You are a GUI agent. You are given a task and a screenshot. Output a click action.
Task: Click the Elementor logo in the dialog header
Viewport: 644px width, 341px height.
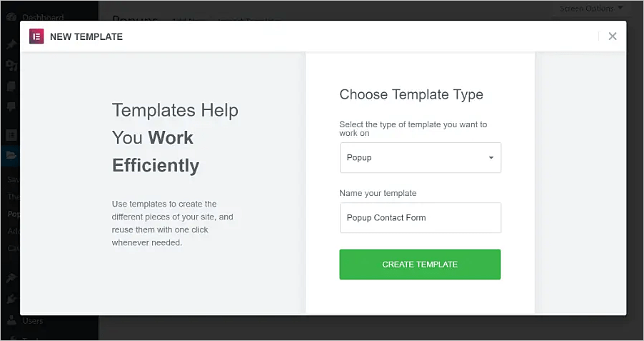coord(36,36)
